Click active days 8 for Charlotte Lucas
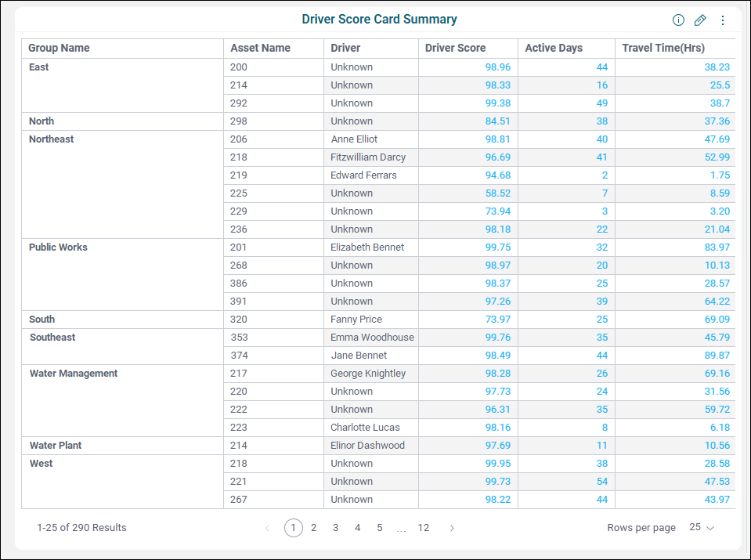This screenshot has width=751, height=560. 605,428
